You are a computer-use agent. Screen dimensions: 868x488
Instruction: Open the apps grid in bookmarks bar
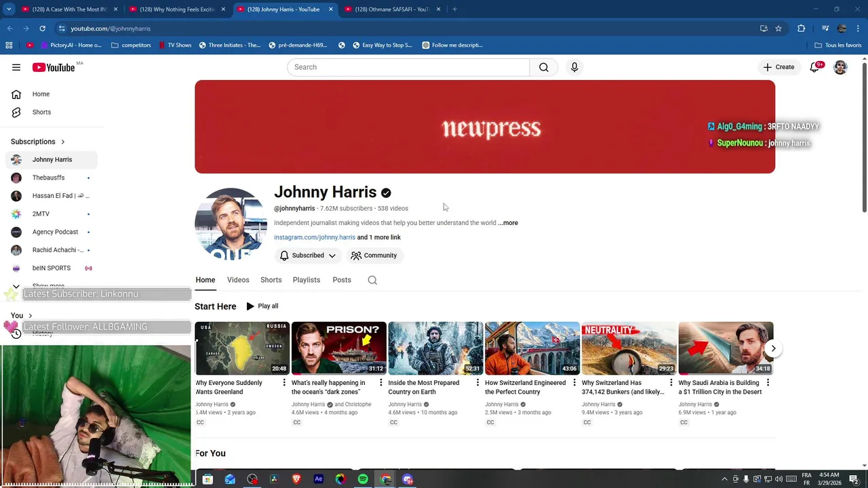pyautogui.click(x=9, y=45)
